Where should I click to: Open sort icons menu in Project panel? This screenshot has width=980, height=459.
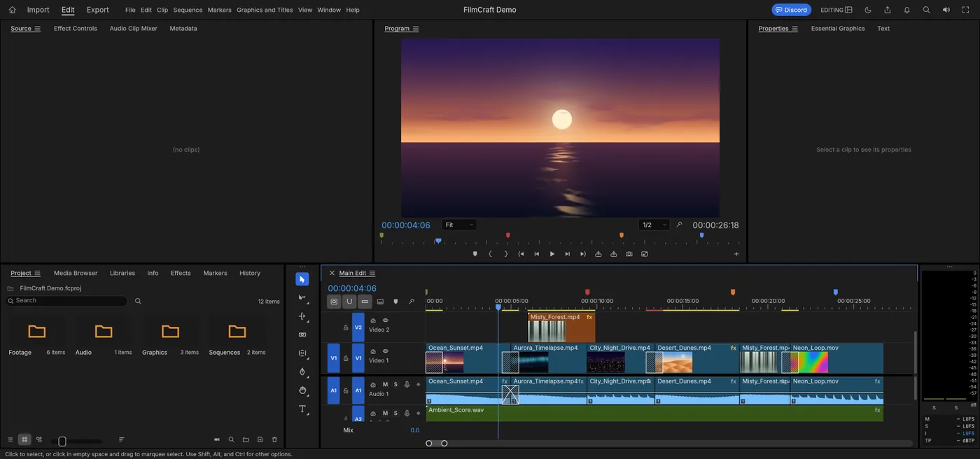click(121, 439)
